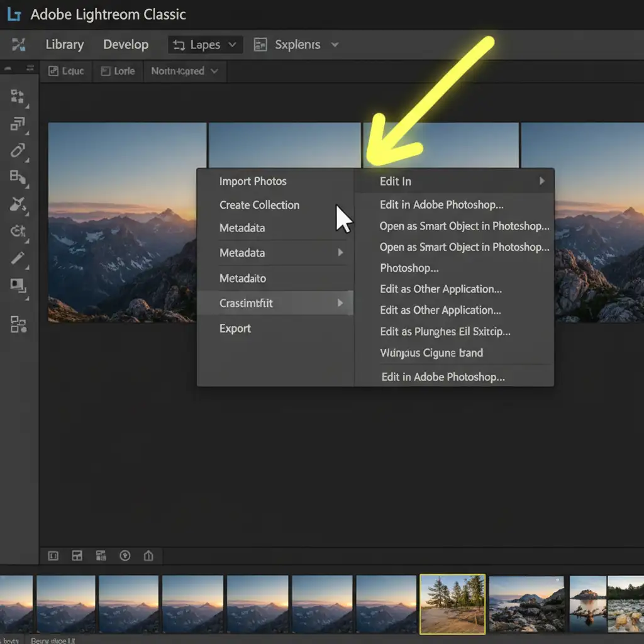Screen dimensions: 644x644
Task: Choose Import Photos from context menu
Action: tap(253, 181)
